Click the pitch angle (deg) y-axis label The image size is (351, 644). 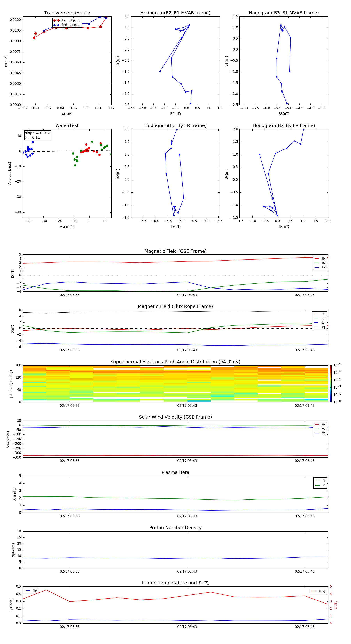(11, 384)
